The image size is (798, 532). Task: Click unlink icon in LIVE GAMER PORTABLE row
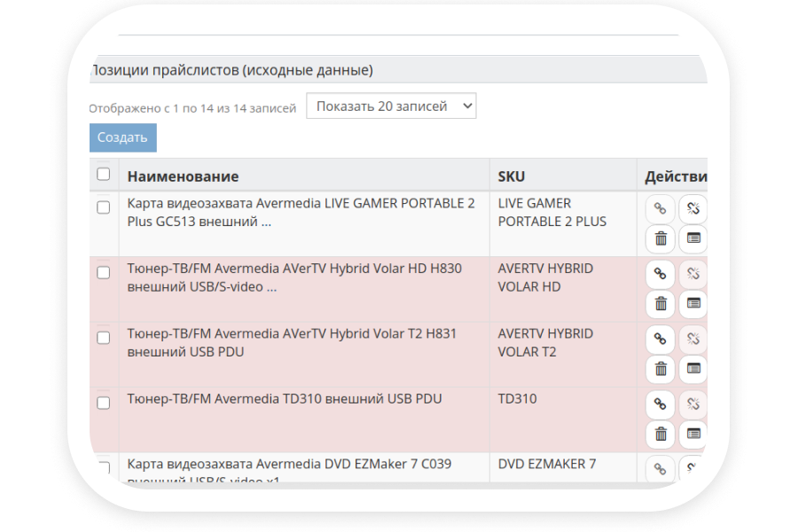(x=693, y=208)
